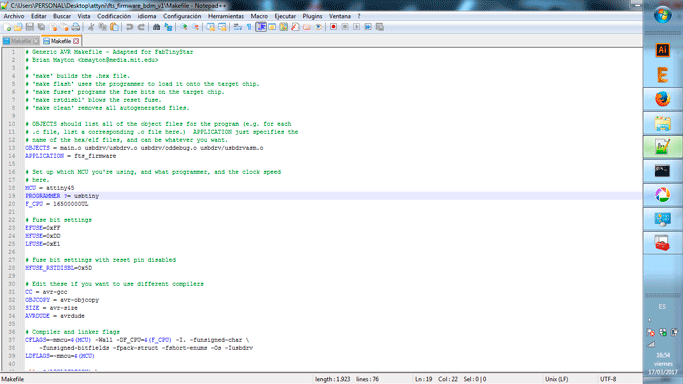The height and width of the screenshot is (384, 683).
Task: Paste from clipboard icon
Action: tap(114, 27)
